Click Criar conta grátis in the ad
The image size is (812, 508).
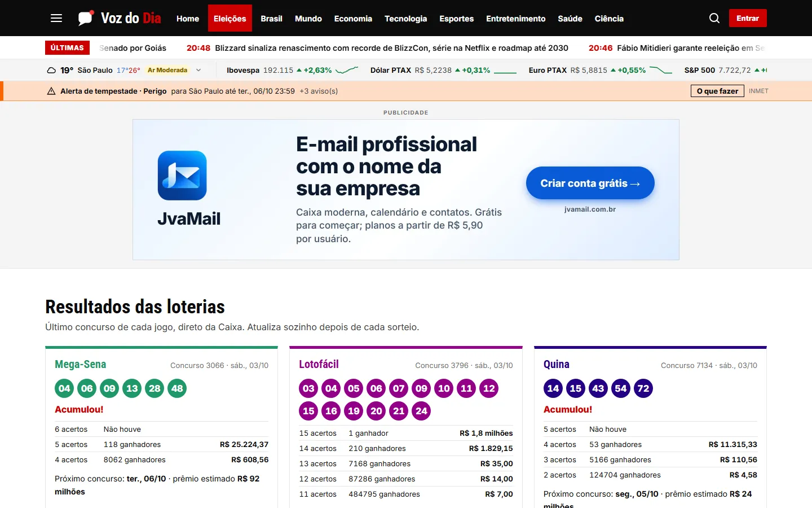point(590,183)
